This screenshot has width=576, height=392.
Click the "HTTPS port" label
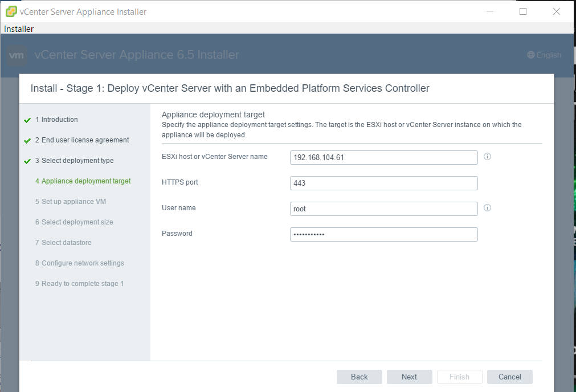point(179,182)
